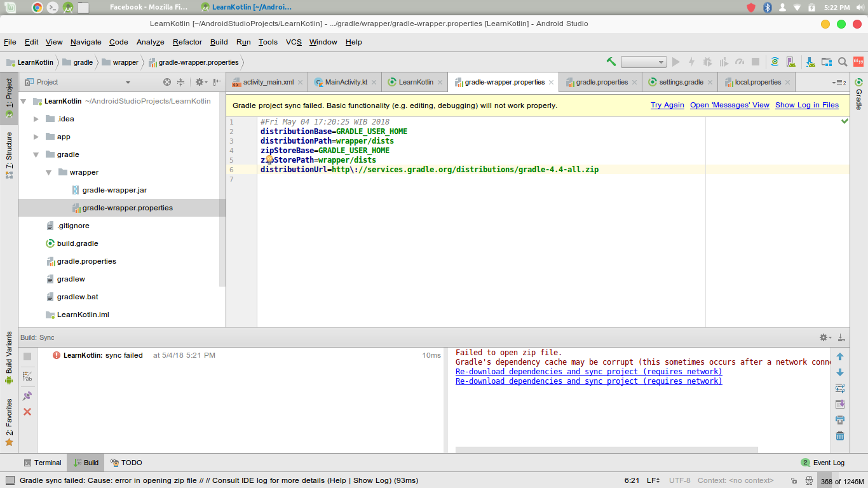The image size is (868, 488).
Task: Click Toggle view icon in Build panel
Action: pos(27,376)
